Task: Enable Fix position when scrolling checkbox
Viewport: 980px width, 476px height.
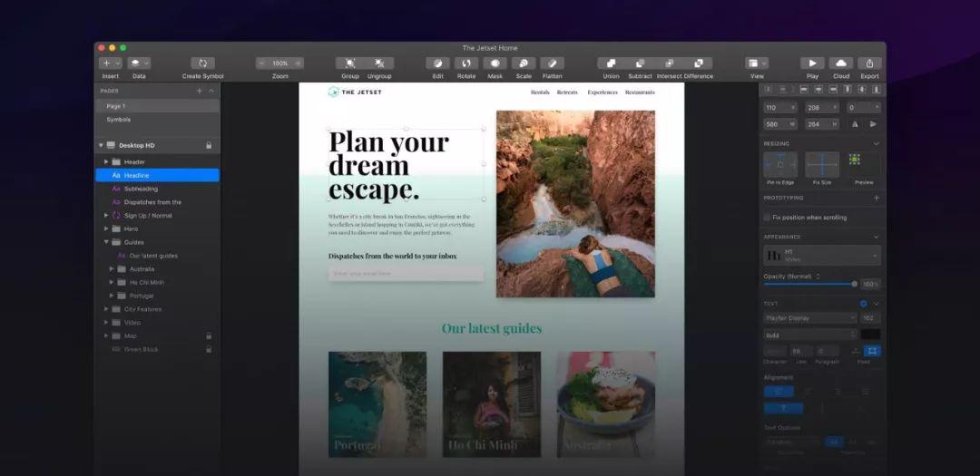Action: coord(767,218)
